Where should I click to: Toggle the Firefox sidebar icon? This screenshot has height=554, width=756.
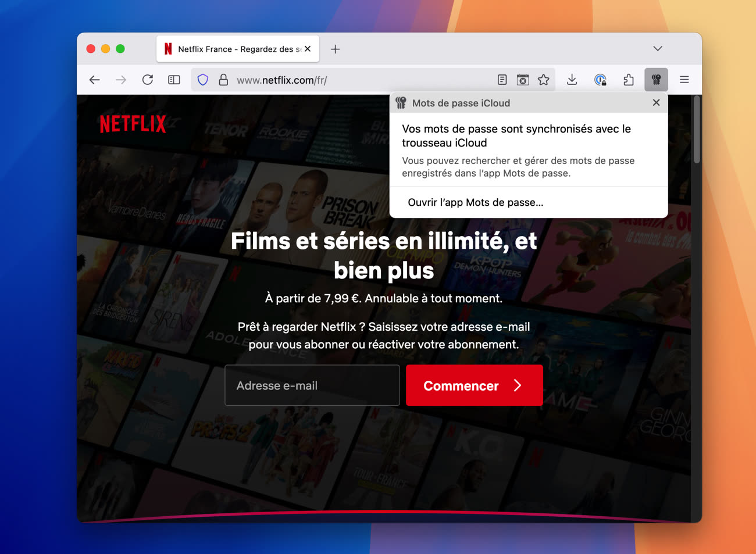pyautogui.click(x=174, y=80)
